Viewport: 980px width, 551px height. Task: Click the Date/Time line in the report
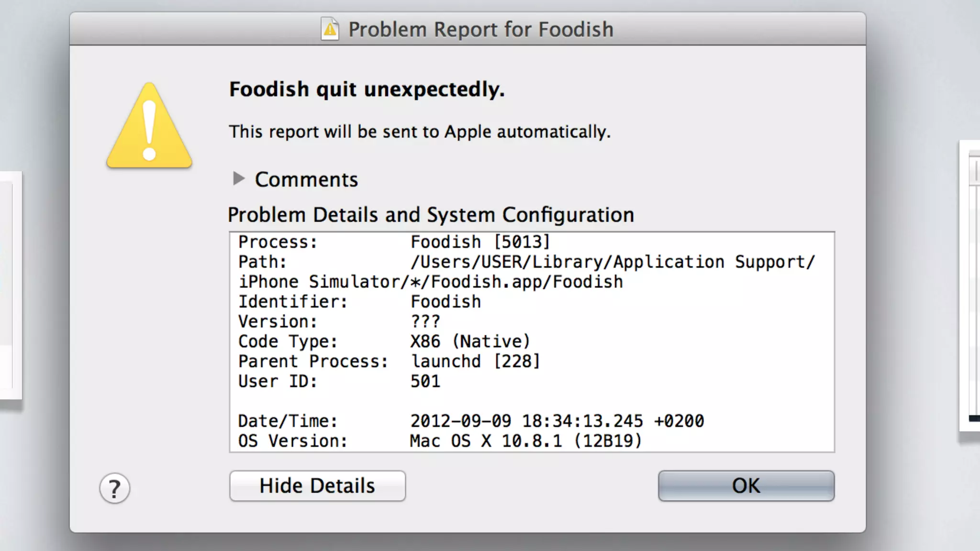click(471, 421)
